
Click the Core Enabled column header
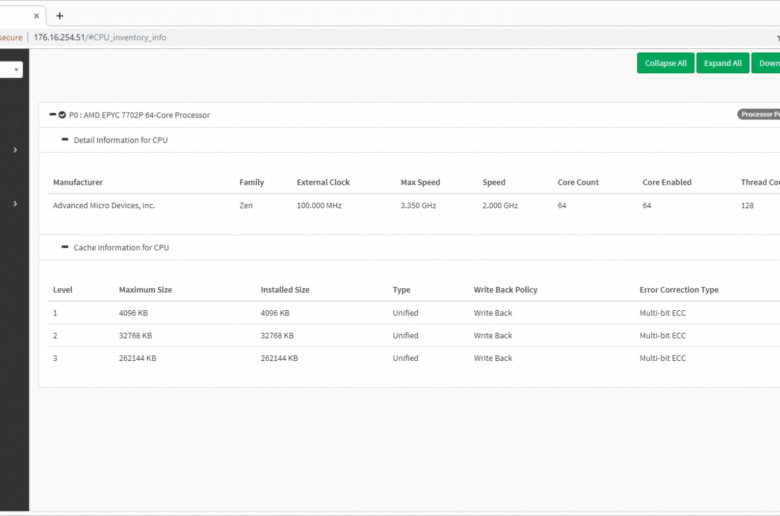tap(667, 182)
